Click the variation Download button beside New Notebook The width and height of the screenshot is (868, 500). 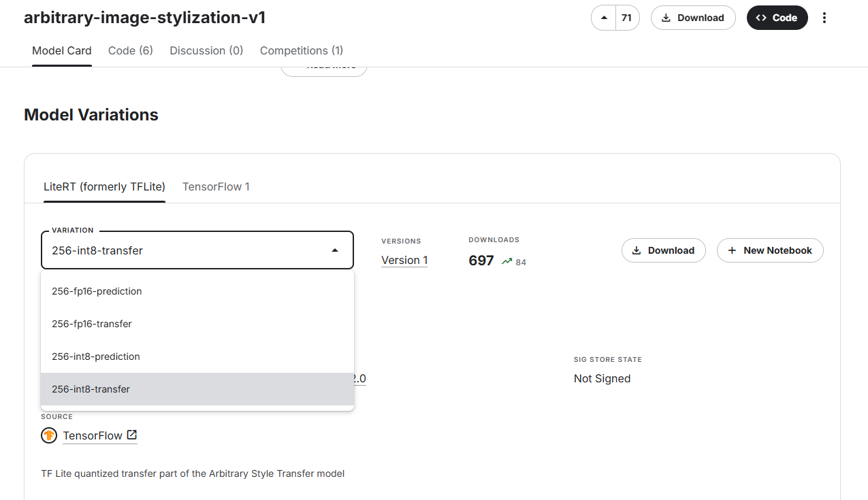pos(664,250)
